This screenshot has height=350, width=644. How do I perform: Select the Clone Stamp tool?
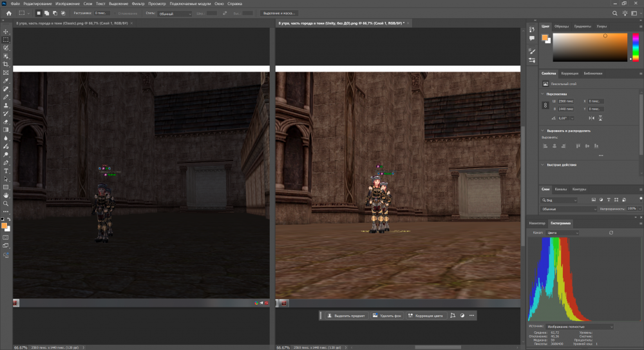pyautogui.click(x=6, y=105)
